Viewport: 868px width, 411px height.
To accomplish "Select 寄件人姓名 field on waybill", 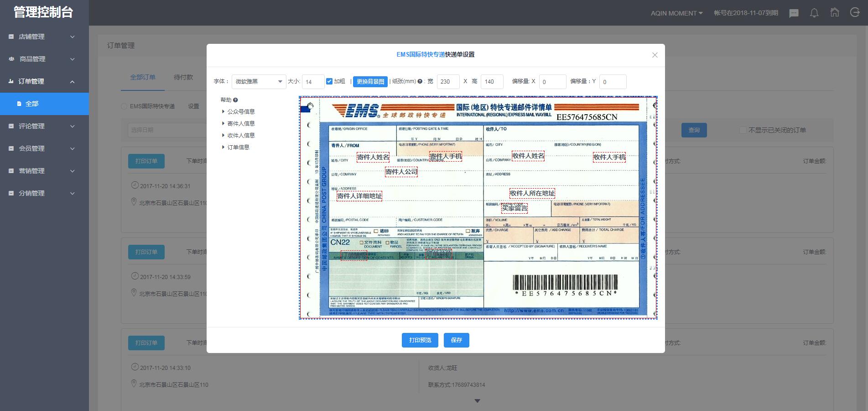I will pos(373,157).
